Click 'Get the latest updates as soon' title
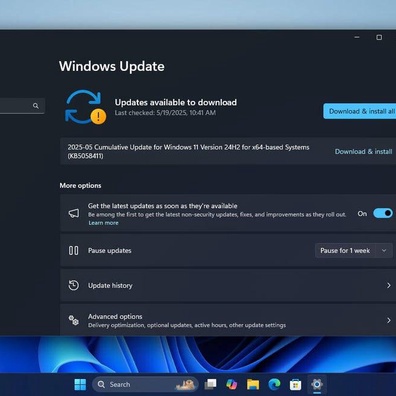Image resolution: width=396 pixels, height=396 pixels. pos(163,206)
